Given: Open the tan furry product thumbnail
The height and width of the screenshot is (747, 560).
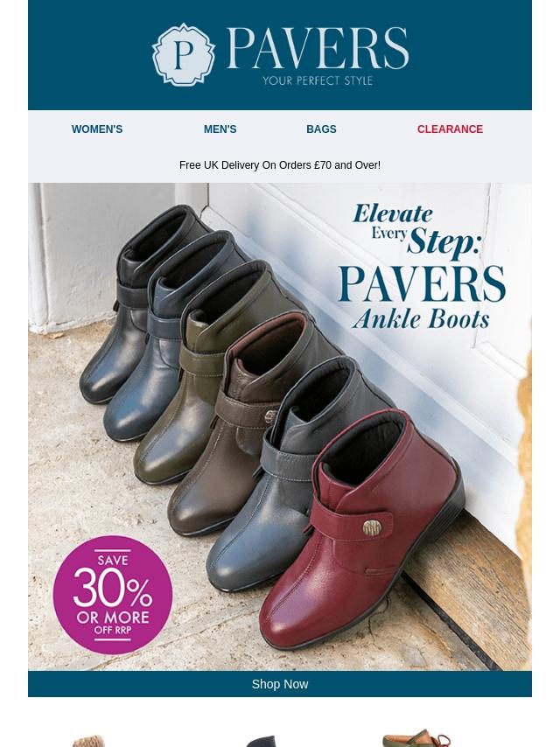Looking at the screenshot, I should [x=88, y=741].
